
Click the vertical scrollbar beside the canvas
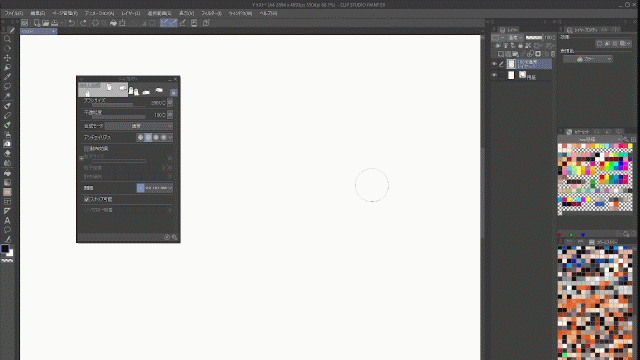483,192
